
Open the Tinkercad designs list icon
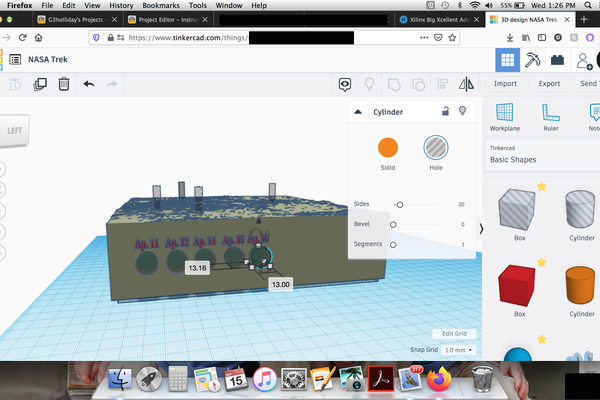coord(15,59)
